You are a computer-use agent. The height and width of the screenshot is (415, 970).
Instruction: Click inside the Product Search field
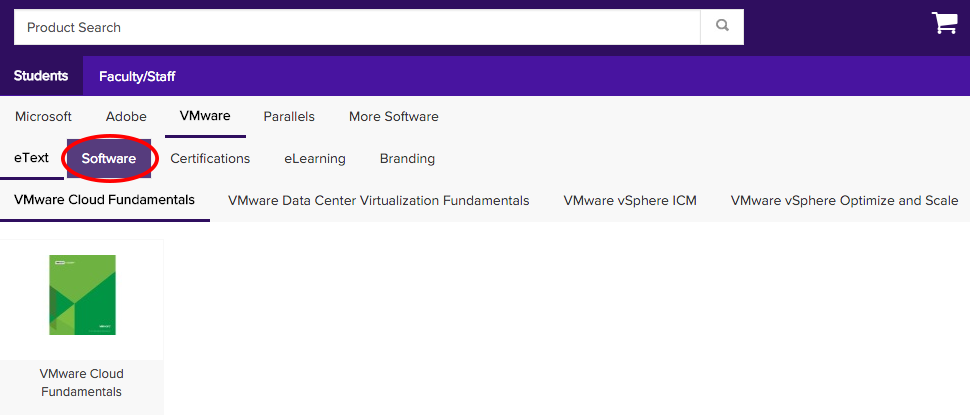tap(356, 27)
